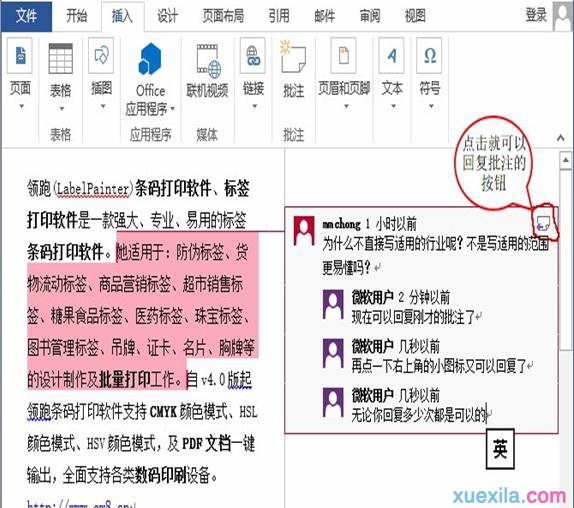Click the mmchong author name in comment

[341, 224]
